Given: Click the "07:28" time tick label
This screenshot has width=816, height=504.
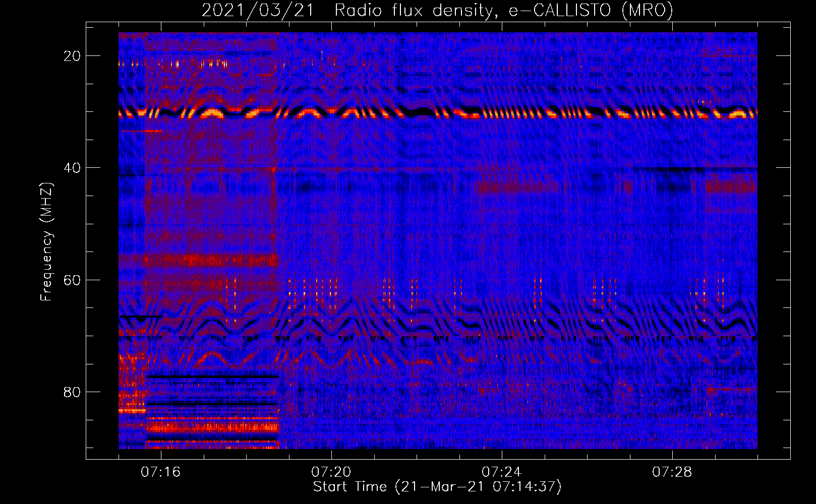Looking at the screenshot, I should [672, 472].
